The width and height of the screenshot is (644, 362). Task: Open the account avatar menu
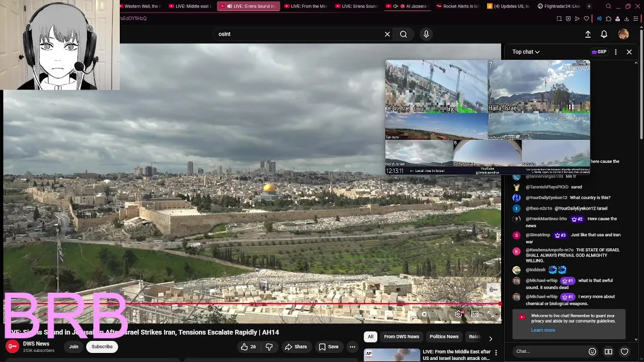[623, 34]
